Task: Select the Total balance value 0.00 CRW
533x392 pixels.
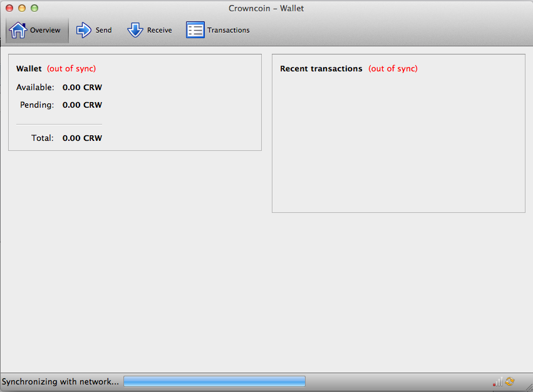Action: point(82,138)
